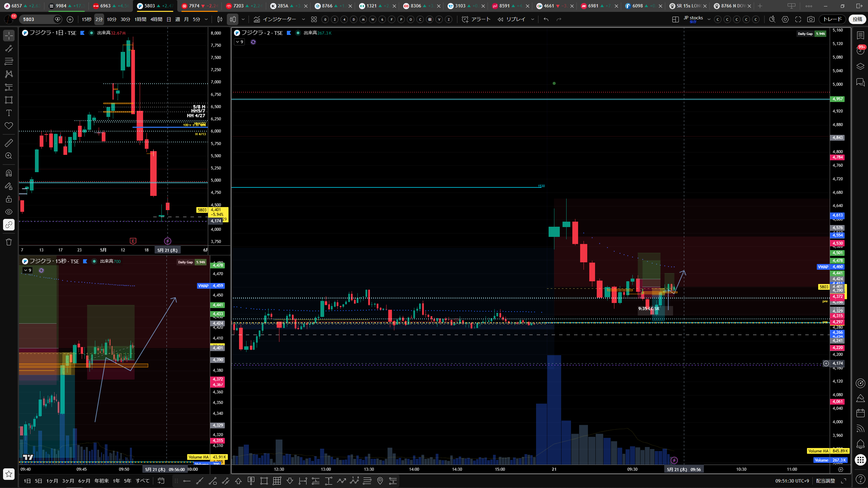Toggle hide all drawings eye icon
Screen dimensions: 868x488
point(9,212)
